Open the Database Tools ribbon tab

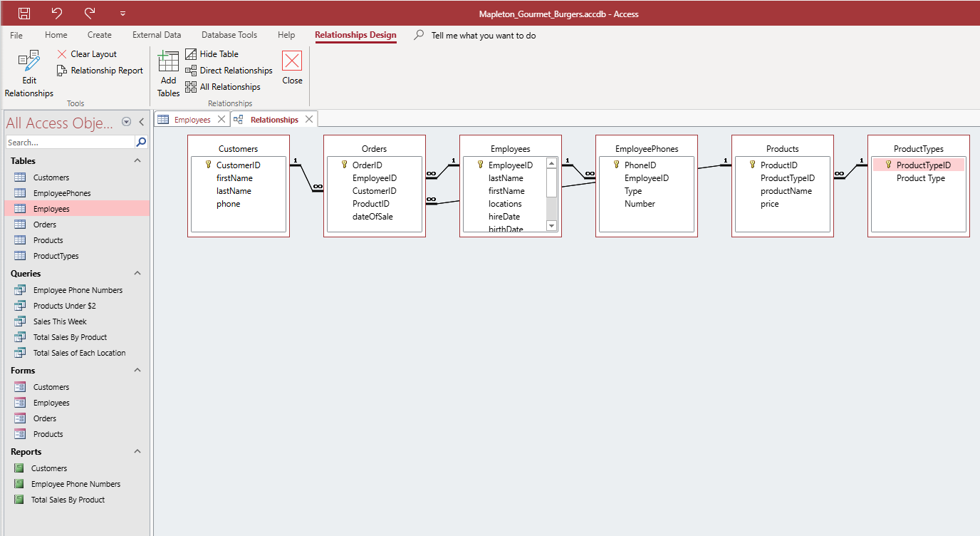(x=229, y=35)
